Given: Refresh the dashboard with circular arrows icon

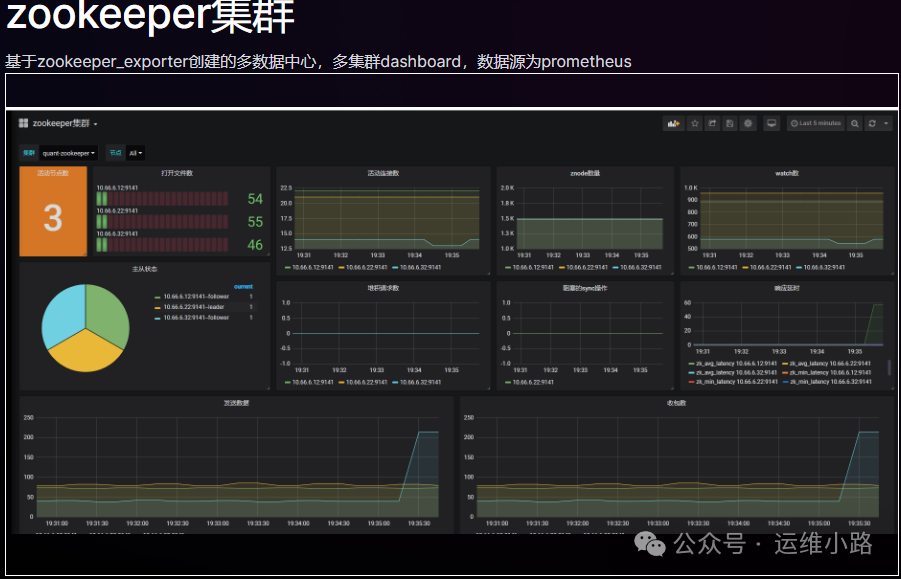Looking at the screenshot, I should click(x=872, y=123).
